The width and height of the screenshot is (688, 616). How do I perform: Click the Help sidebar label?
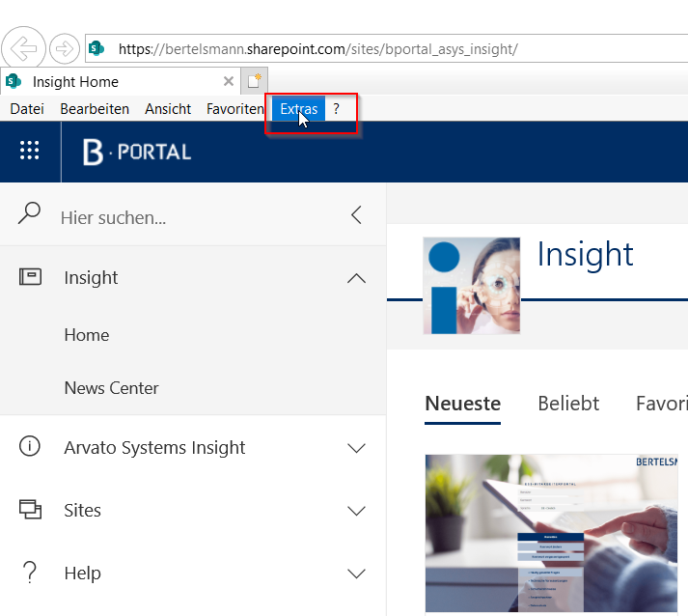pyautogui.click(x=82, y=574)
